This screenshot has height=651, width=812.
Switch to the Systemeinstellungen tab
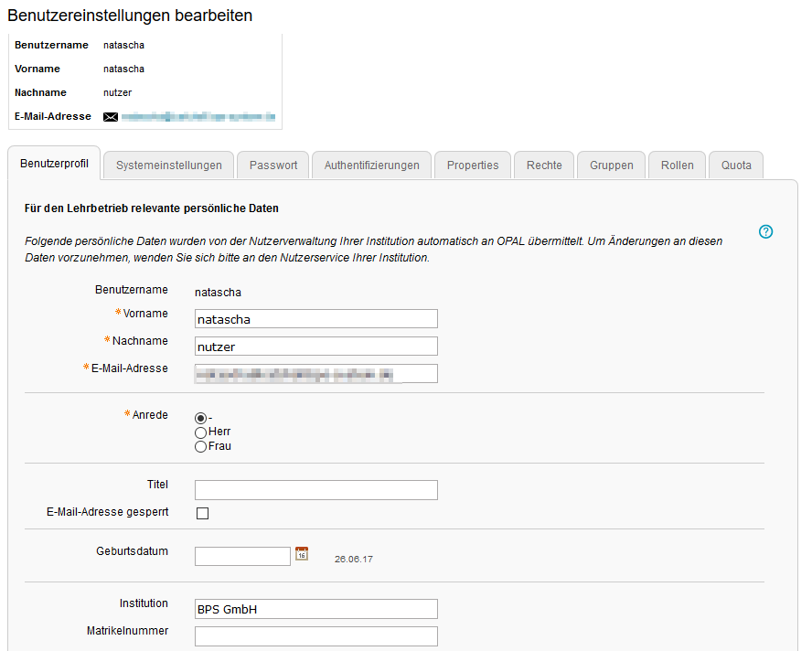pyautogui.click(x=166, y=165)
